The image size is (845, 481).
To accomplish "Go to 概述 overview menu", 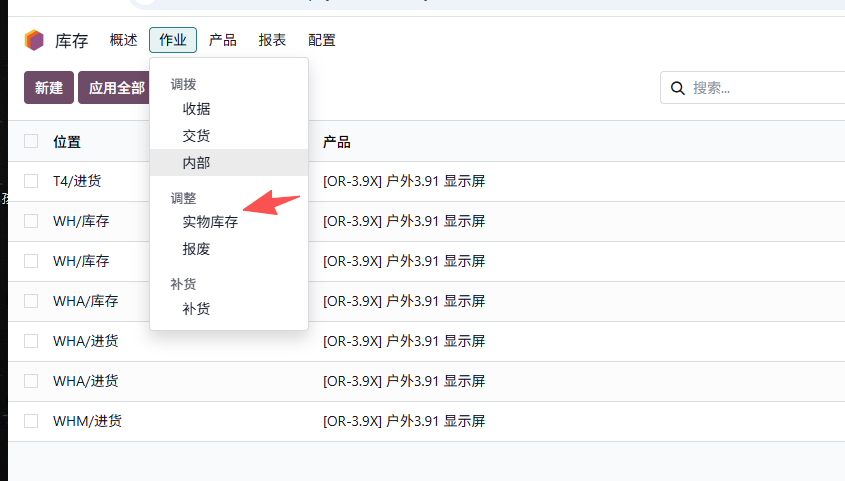I will [124, 40].
